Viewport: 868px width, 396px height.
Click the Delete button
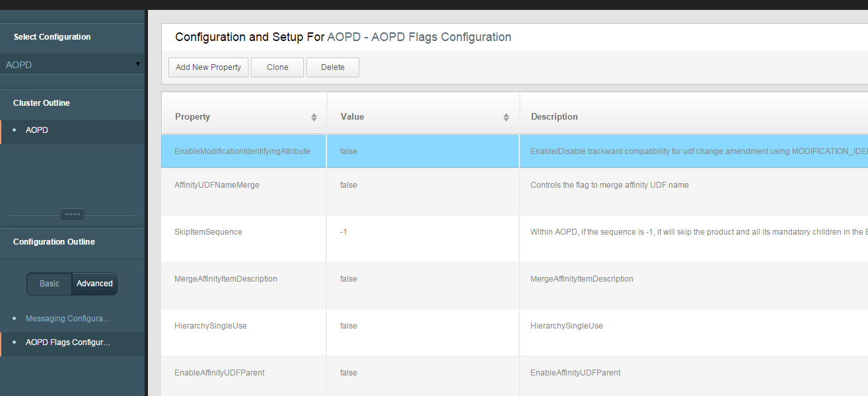tap(333, 67)
